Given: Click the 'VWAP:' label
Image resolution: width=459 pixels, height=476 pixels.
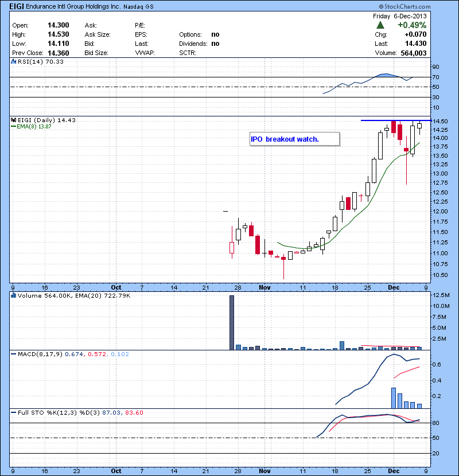Looking at the screenshot, I should 145,53.
